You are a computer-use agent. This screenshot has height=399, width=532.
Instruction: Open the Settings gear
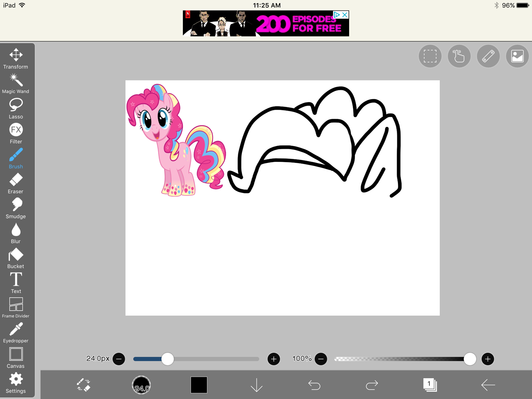click(16, 383)
